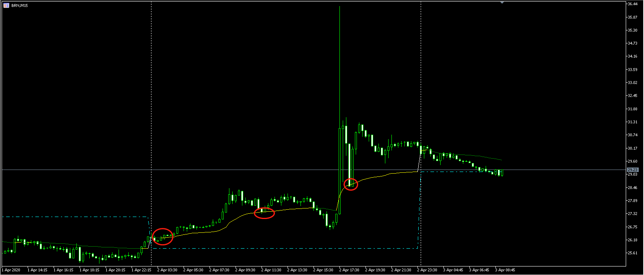644x275 pixels.
Task: Click the 29.23 current price label
Action: 633,170
